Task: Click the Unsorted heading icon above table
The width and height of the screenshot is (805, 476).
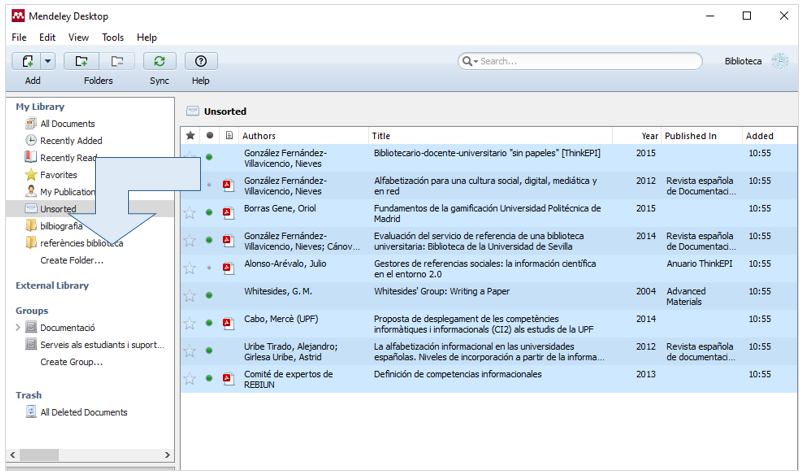Action: pyautogui.click(x=193, y=111)
